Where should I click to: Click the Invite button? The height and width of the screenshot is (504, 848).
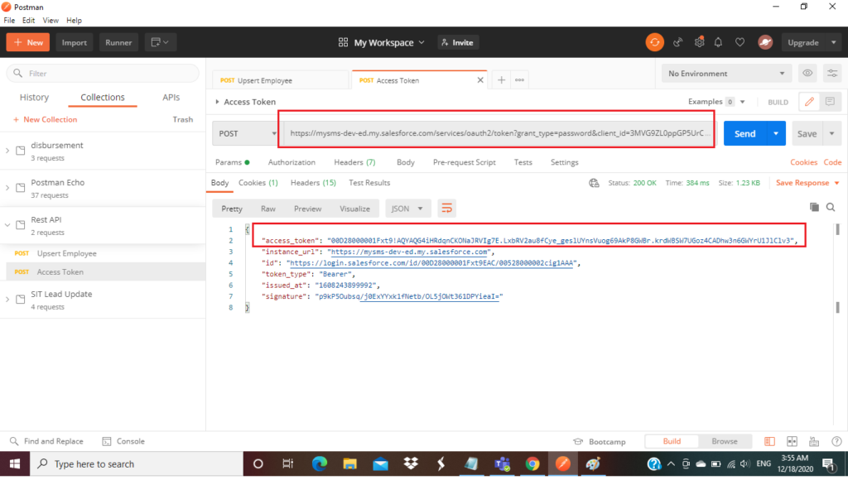457,42
